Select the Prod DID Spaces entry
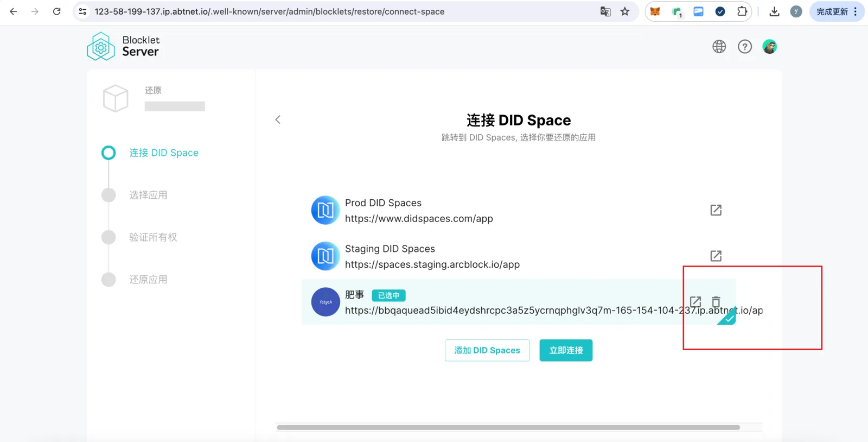Viewport: 868px width, 442px height. 518,210
